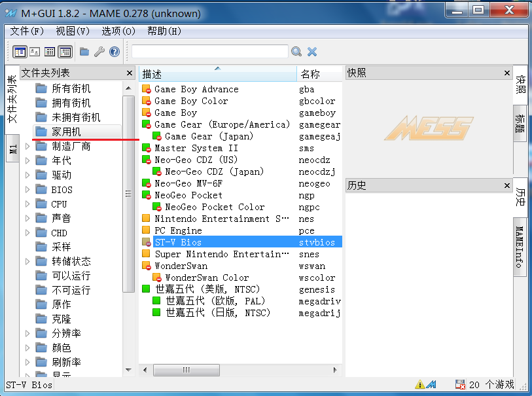
Task: Select the 克隆 folder
Action: 62,319
